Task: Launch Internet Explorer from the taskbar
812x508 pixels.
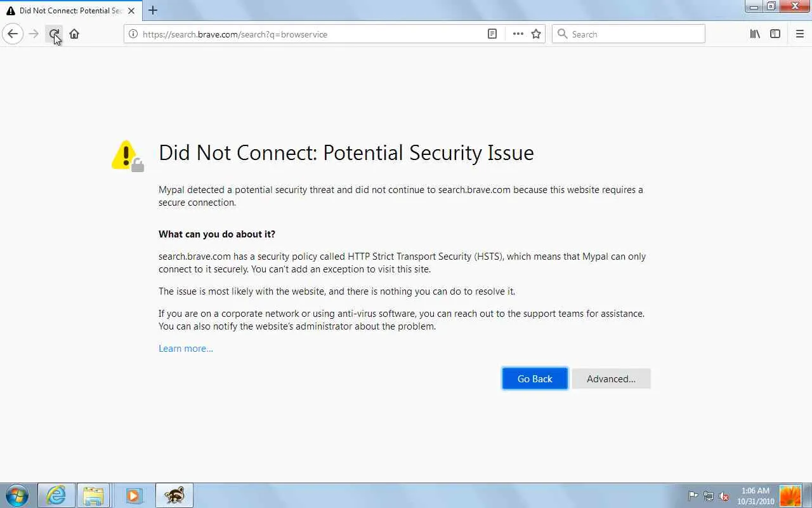Action: [x=56, y=495]
